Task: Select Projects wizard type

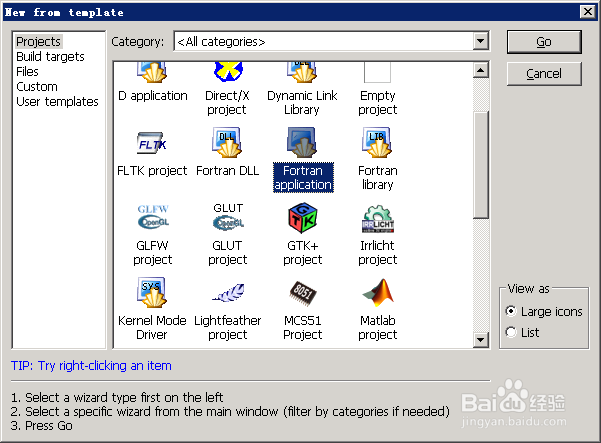Action: pyautogui.click(x=38, y=41)
